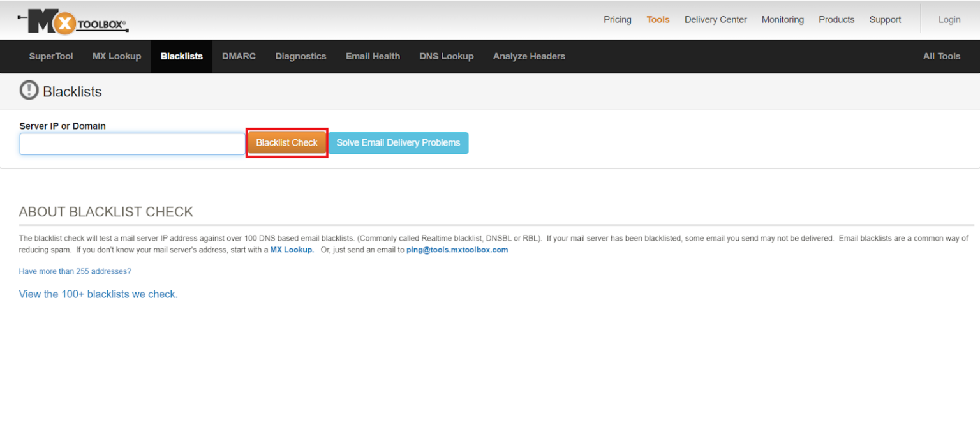Open the 'View the 100+ blacklists we check' link
Viewport: 980px width, 443px height.
tap(98, 294)
